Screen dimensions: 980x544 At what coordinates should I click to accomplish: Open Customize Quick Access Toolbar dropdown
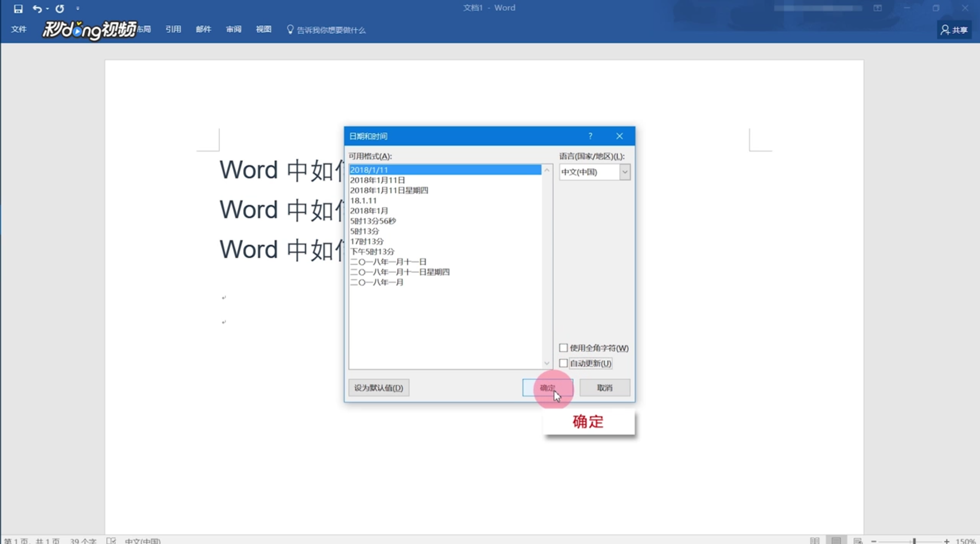(x=78, y=9)
